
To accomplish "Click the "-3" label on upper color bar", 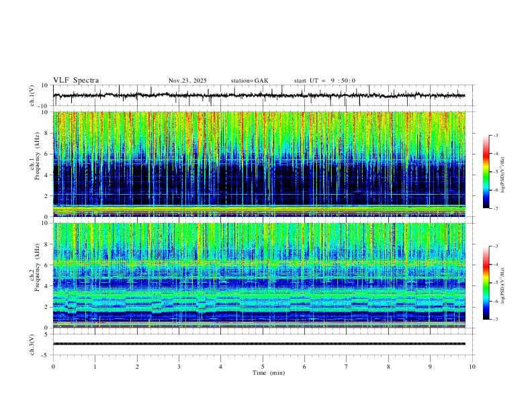I will click(x=496, y=135).
